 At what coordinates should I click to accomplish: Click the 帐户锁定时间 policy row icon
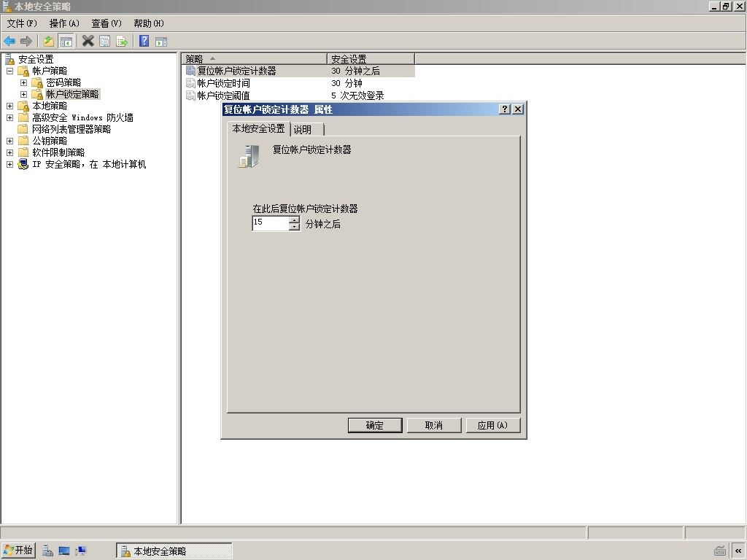pos(190,83)
